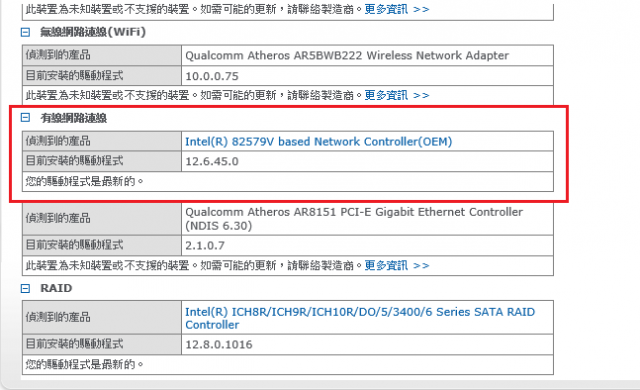This screenshot has height=390, width=640.
Task: Click 偵測到的產品 label in RAID table
Action: pyautogui.click(x=58, y=317)
